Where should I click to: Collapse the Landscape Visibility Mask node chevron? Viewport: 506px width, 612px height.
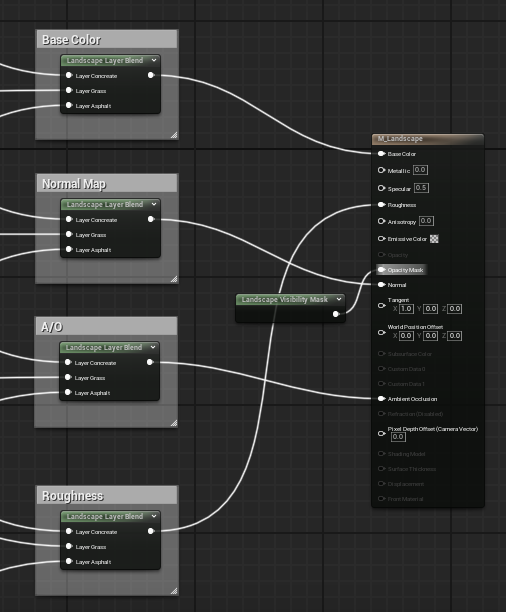pyautogui.click(x=339, y=299)
